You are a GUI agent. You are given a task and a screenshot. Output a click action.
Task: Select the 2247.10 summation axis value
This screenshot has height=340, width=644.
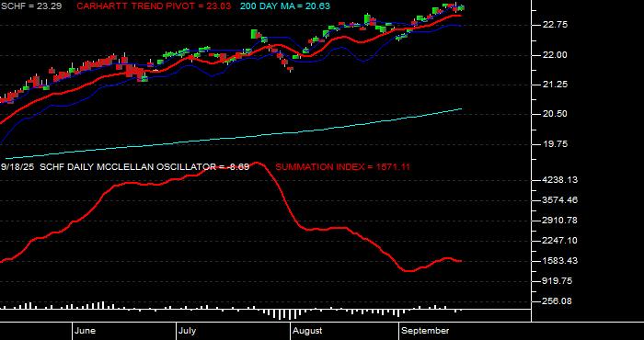(x=558, y=241)
